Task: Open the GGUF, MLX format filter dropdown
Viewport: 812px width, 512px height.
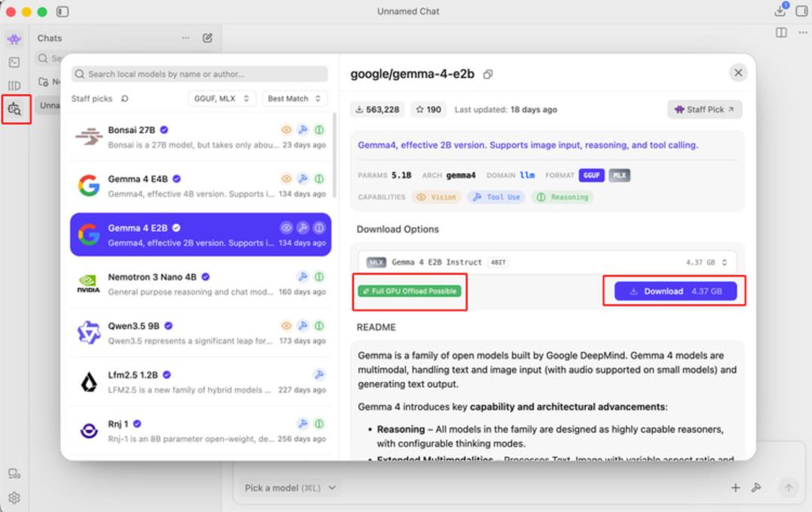Action: 222,98
